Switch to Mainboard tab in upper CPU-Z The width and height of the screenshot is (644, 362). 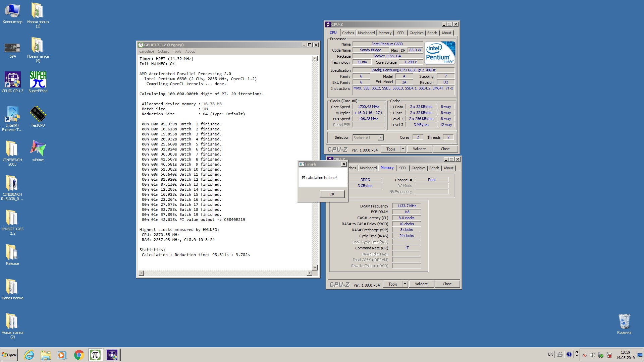pyautogui.click(x=366, y=33)
